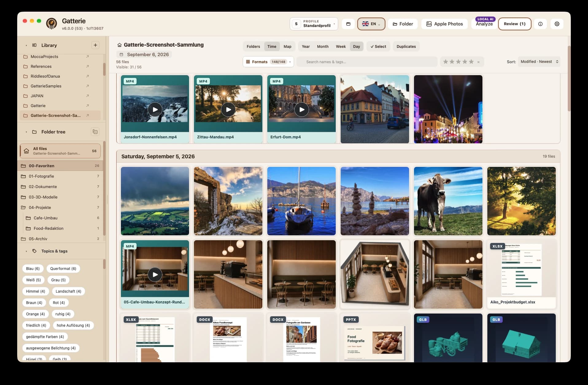
Task: Toggle the Blau (6) tag filter
Action: [33, 269]
